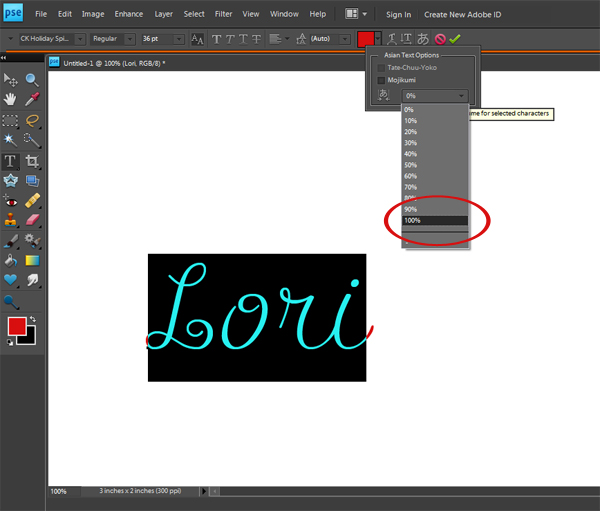
Task: Open the 36 pt font size dropdown
Action: point(179,39)
